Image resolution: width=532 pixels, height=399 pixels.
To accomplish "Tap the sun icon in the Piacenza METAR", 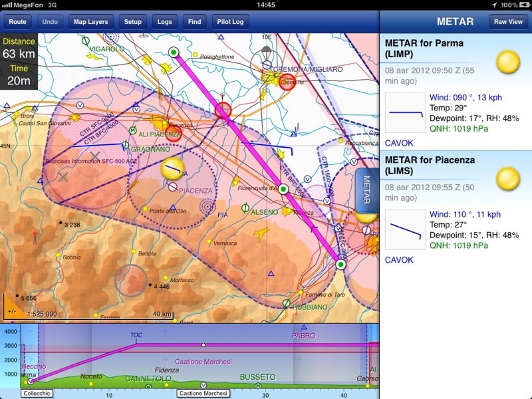I will click(x=509, y=178).
